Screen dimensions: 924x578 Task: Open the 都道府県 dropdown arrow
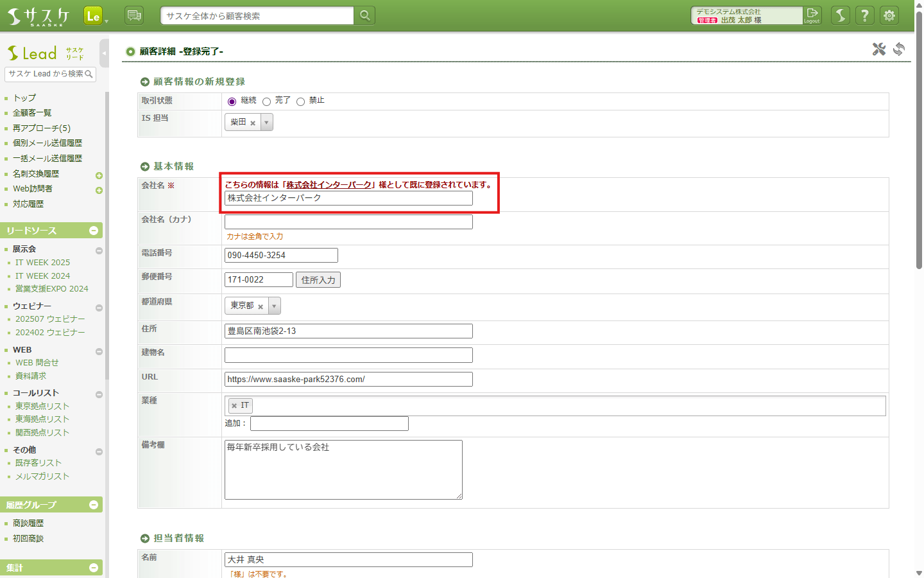tap(275, 306)
